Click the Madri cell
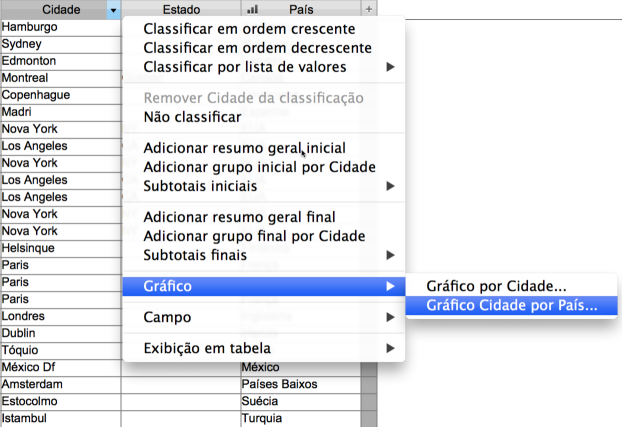Screen dimensions: 622x427 [61, 113]
